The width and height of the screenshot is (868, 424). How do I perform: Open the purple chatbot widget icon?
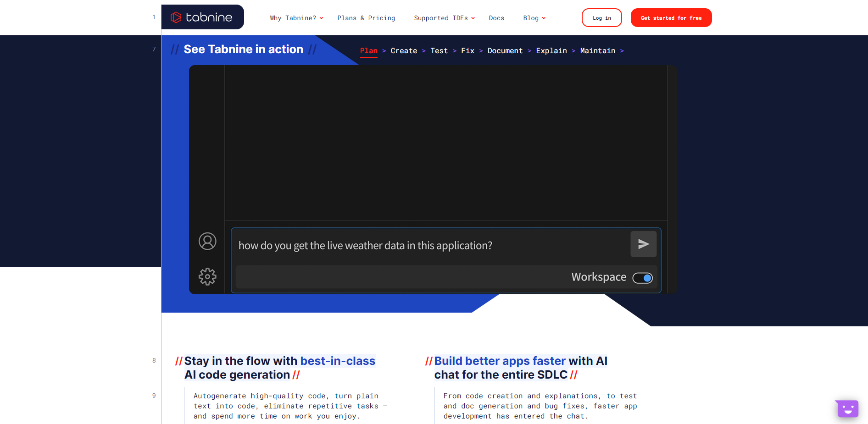tap(847, 408)
